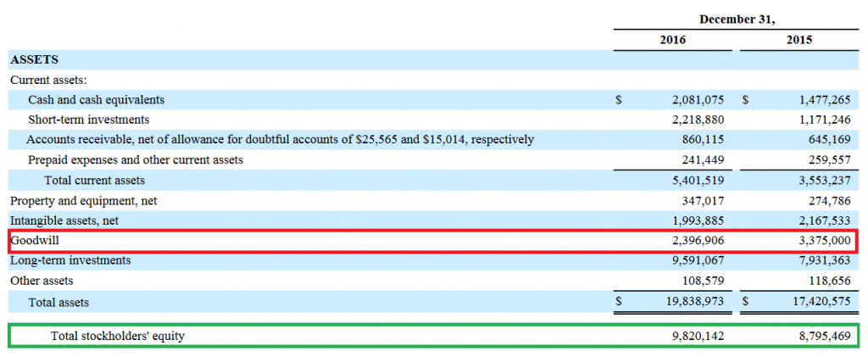Select the 2016 column header
This screenshot has height=357, width=868.
[672, 40]
